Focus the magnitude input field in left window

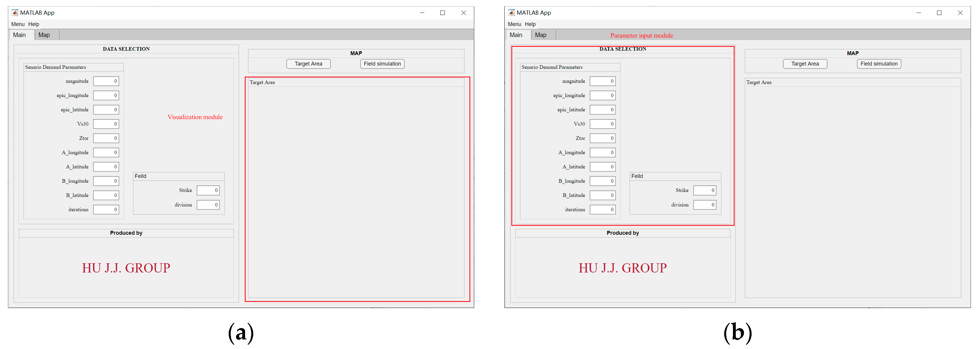point(106,81)
